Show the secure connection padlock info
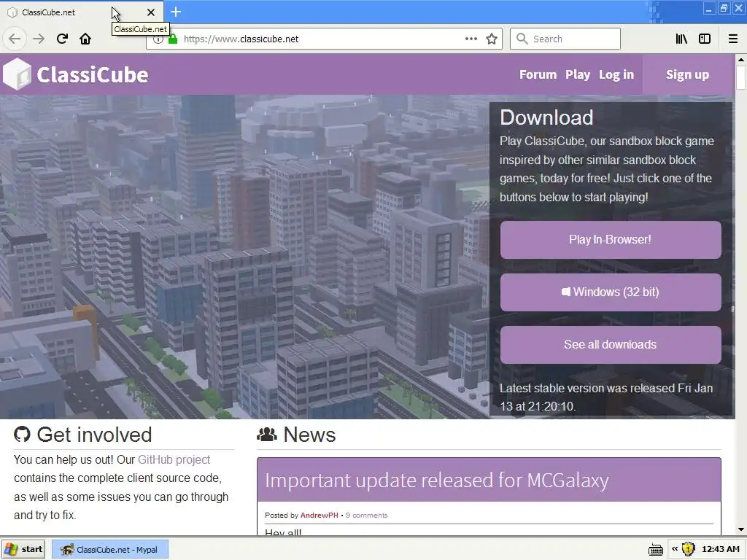This screenshot has width=747, height=560. click(173, 39)
